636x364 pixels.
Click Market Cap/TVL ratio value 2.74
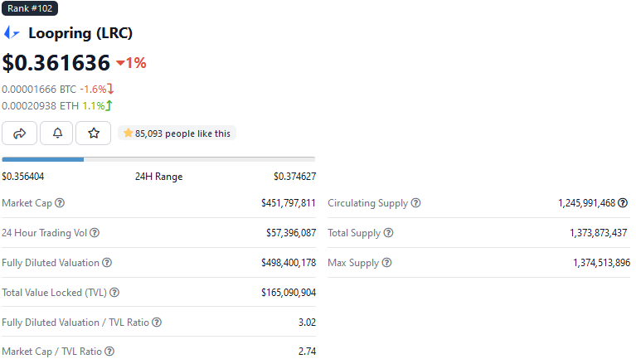tap(307, 352)
